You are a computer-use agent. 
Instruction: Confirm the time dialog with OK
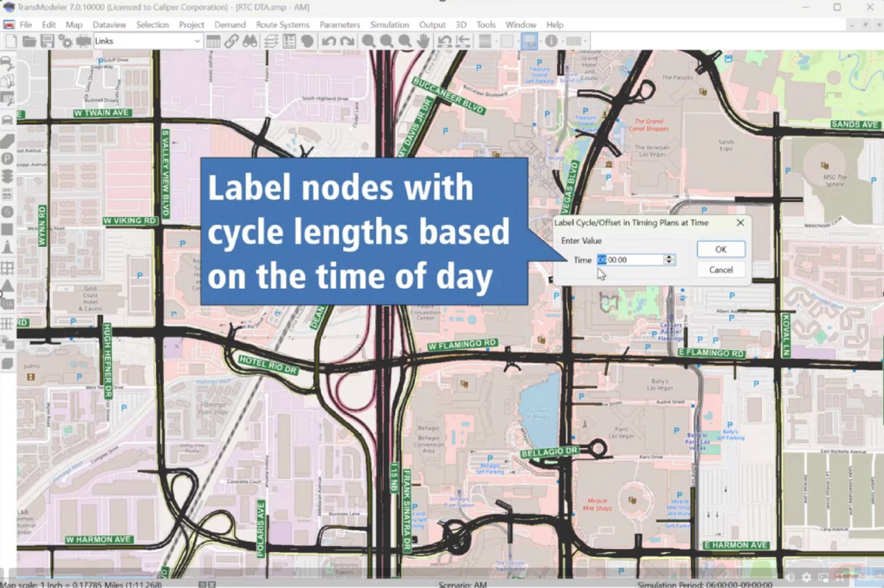coord(720,249)
